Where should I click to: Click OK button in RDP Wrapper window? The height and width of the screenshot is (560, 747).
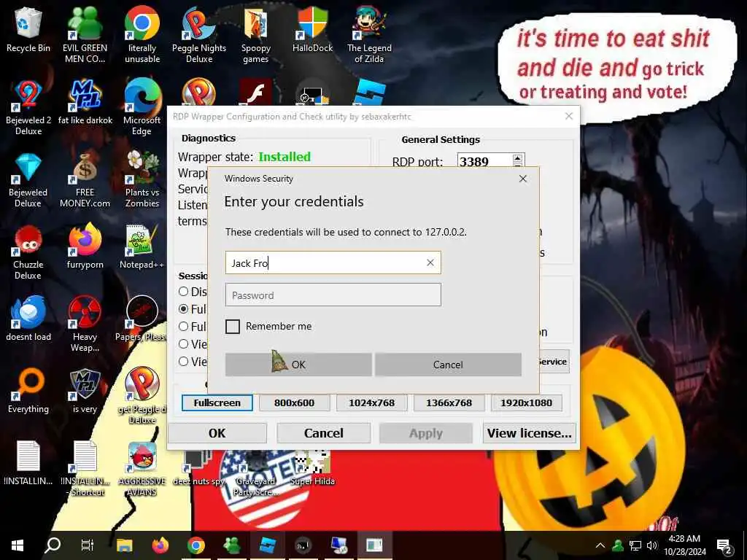coord(217,433)
